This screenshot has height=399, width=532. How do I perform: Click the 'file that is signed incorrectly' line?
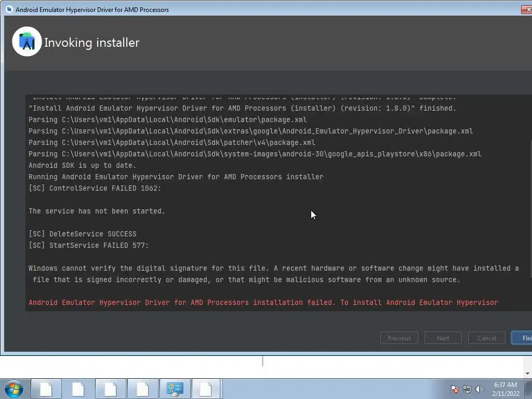click(246, 280)
